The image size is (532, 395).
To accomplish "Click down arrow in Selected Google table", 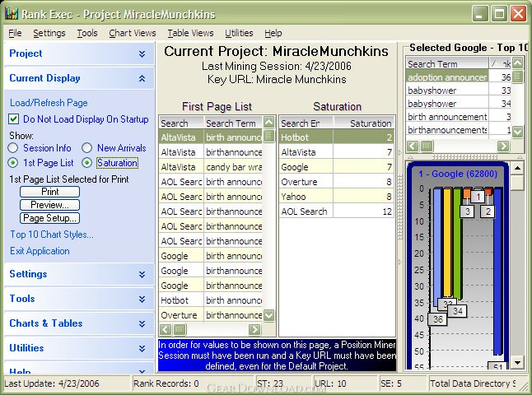I will (517, 131).
